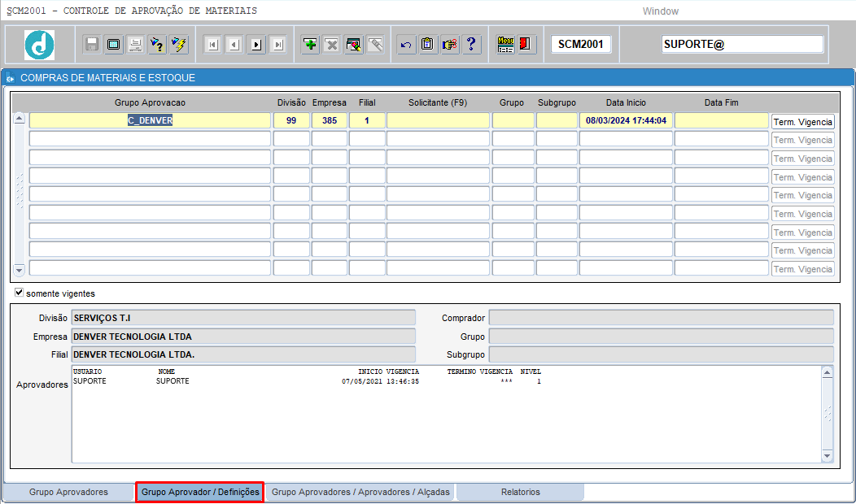Click the pointing hand toolbar icon
Viewport: 856px width, 504px height.
(x=450, y=44)
